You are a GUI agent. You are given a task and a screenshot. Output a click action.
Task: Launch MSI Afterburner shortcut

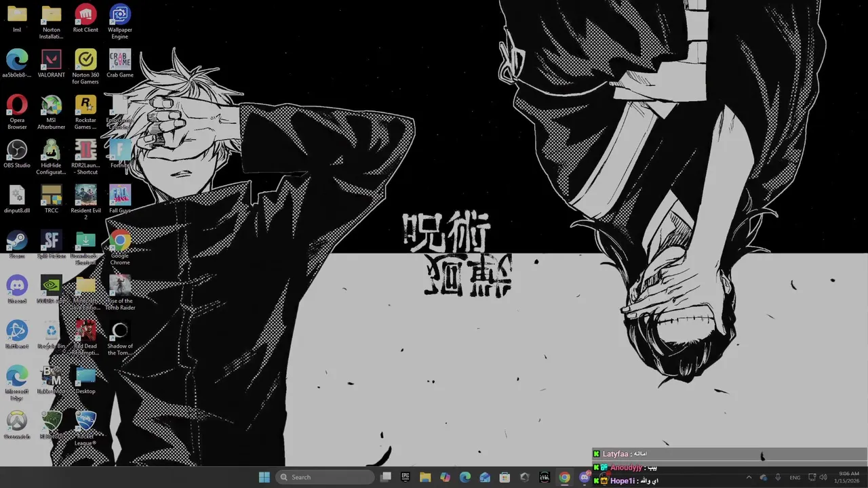(52, 112)
